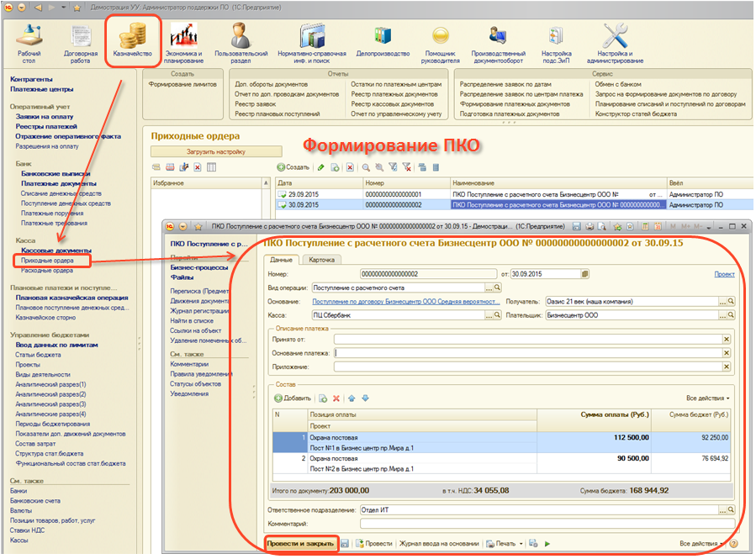The width and height of the screenshot is (756, 559).
Task: Move payment row up with blue arrow
Action: [x=352, y=398]
